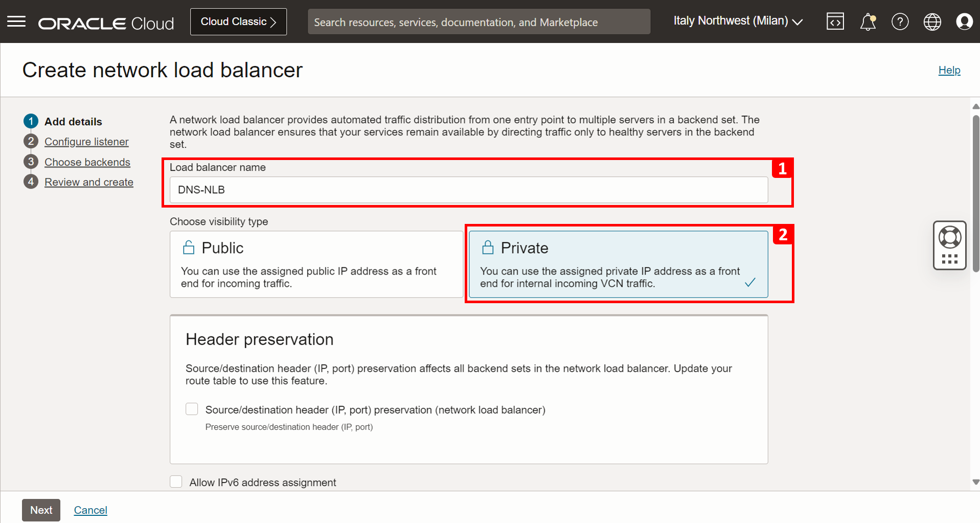The image size is (980, 523).
Task: Go to the Configure listener step
Action: 86,142
